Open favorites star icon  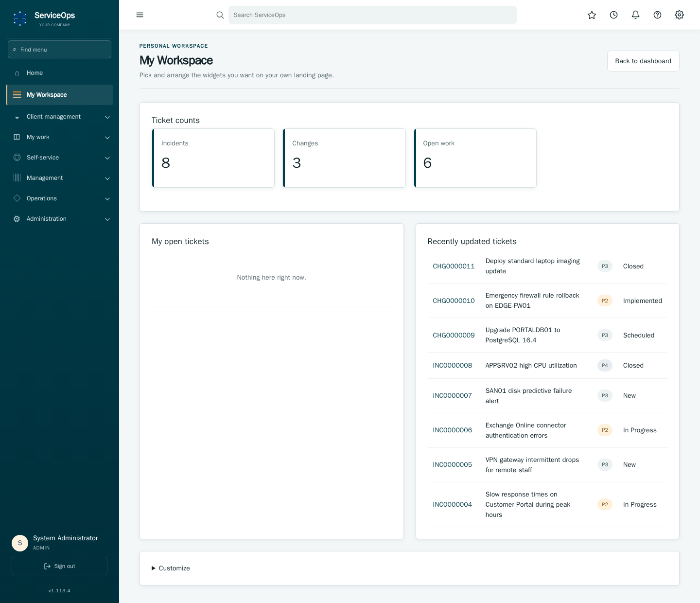pos(592,15)
